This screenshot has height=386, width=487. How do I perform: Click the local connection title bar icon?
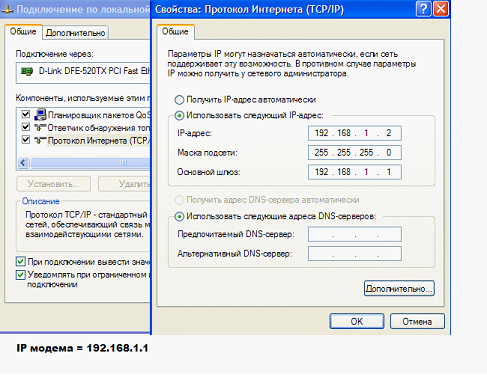(7, 9)
